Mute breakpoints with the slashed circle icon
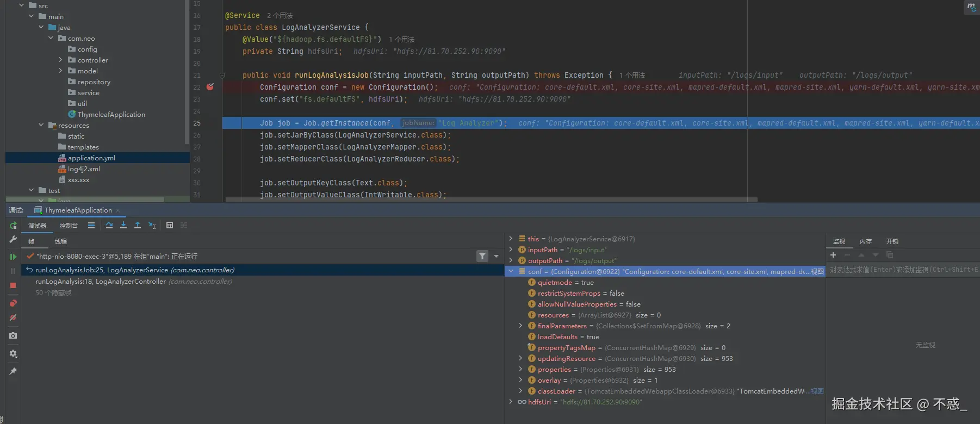 click(x=13, y=317)
